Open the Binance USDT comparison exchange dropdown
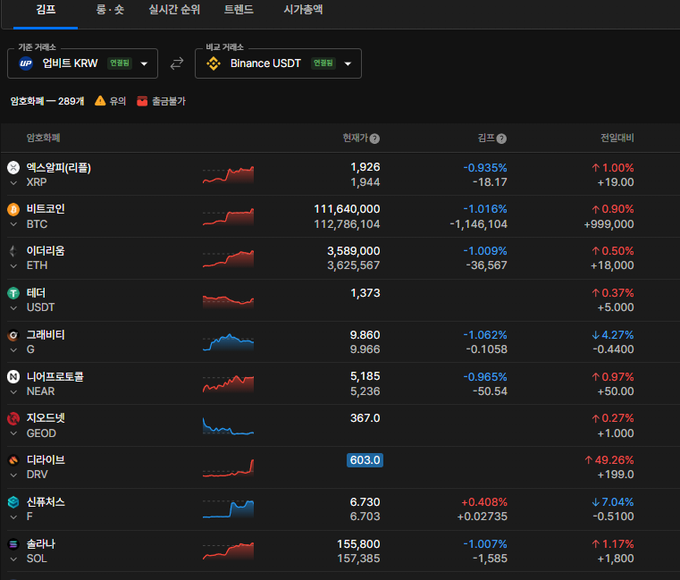Screen dimensions: 680x580 coord(278,64)
